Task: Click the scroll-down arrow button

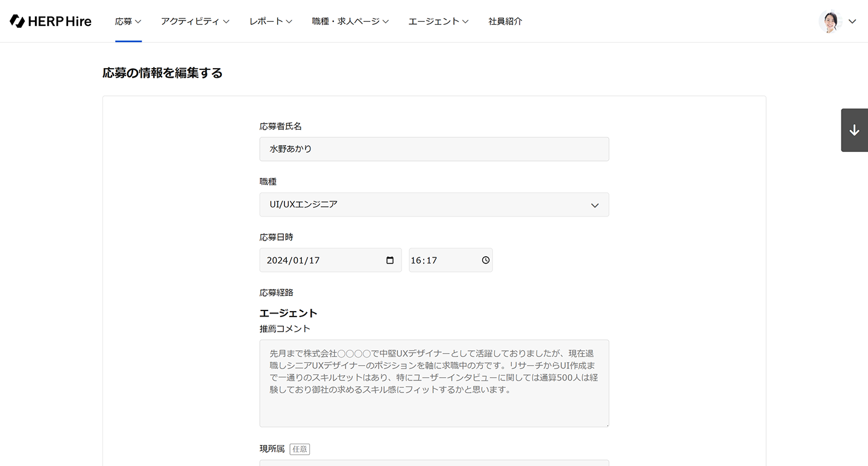Action: (x=855, y=130)
